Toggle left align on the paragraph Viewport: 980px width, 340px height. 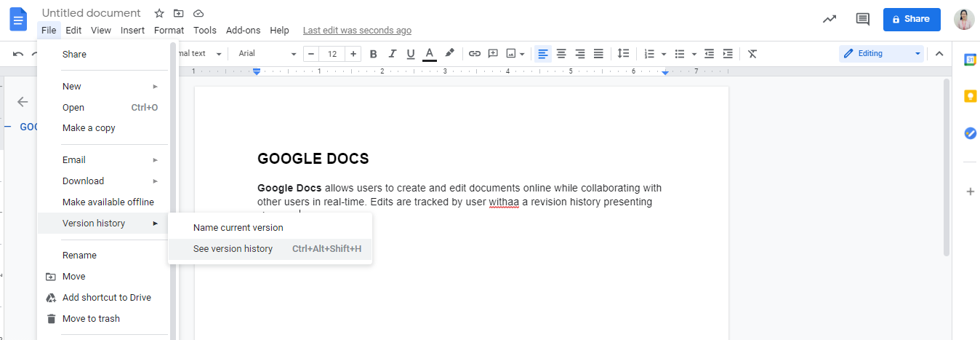543,54
